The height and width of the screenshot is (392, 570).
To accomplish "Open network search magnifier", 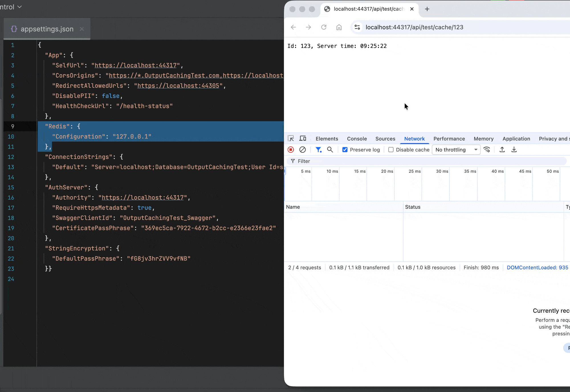I will [x=330, y=150].
